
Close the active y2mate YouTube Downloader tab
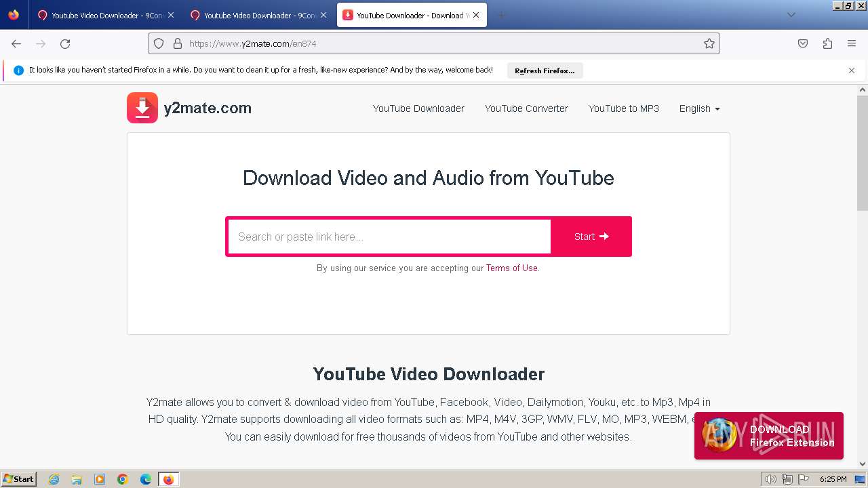tap(476, 15)
